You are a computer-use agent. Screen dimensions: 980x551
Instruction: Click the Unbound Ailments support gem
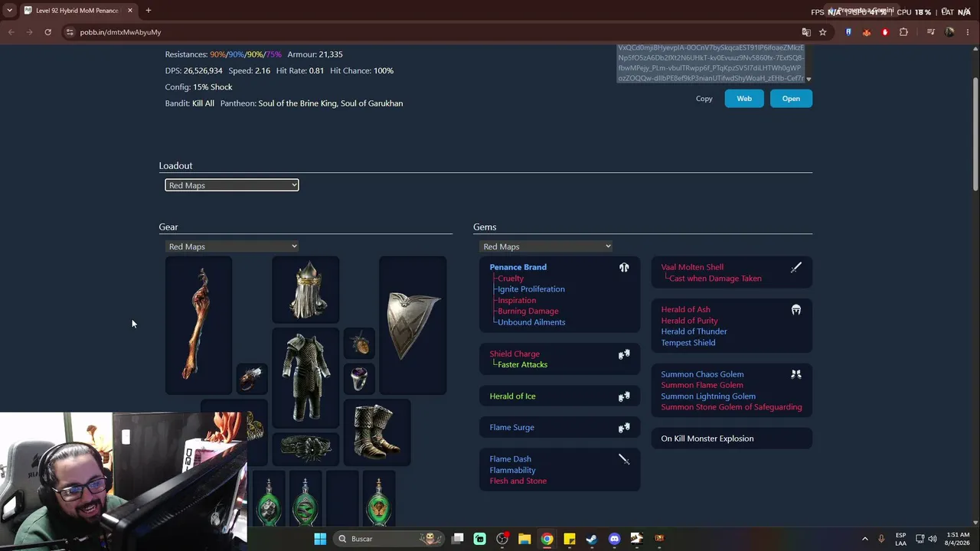tap(531, 322)
